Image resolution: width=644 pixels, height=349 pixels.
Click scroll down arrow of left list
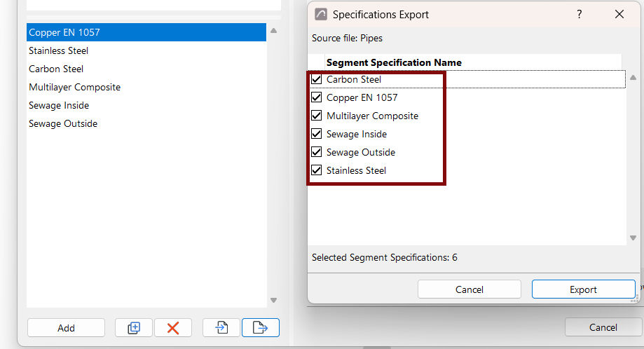[273, 300]
